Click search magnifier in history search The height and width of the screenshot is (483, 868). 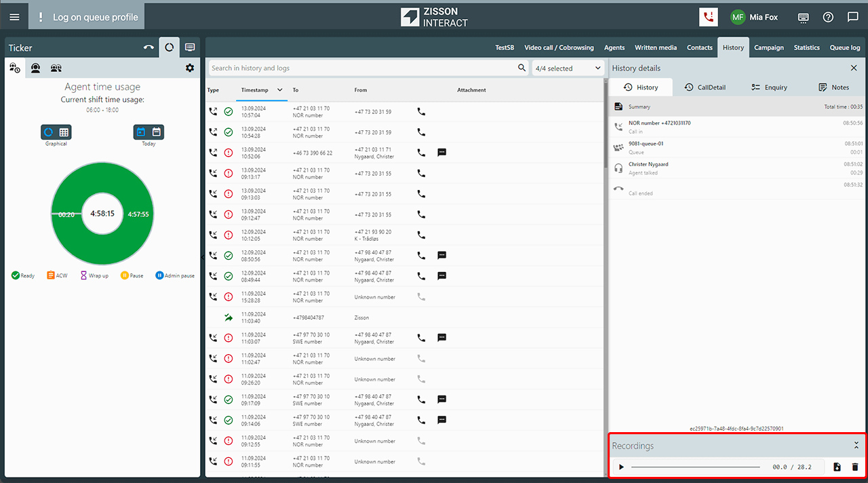coord(521,68)
